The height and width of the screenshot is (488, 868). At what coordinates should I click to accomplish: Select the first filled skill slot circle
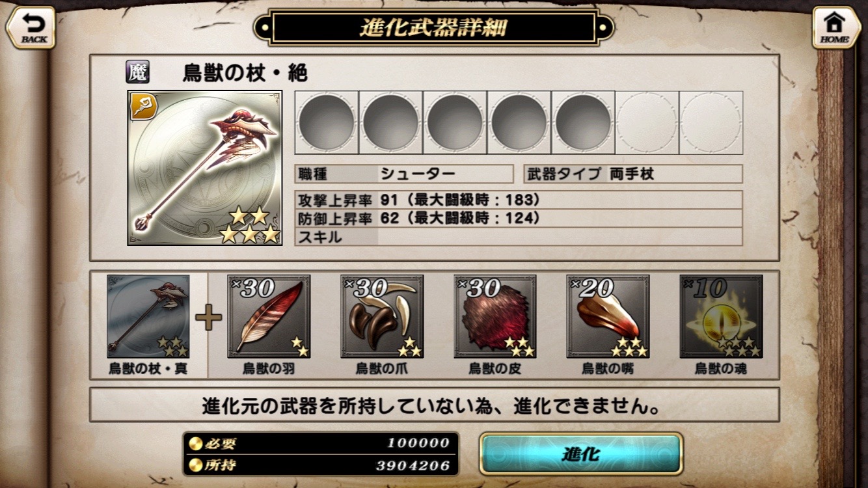[326, 122]
